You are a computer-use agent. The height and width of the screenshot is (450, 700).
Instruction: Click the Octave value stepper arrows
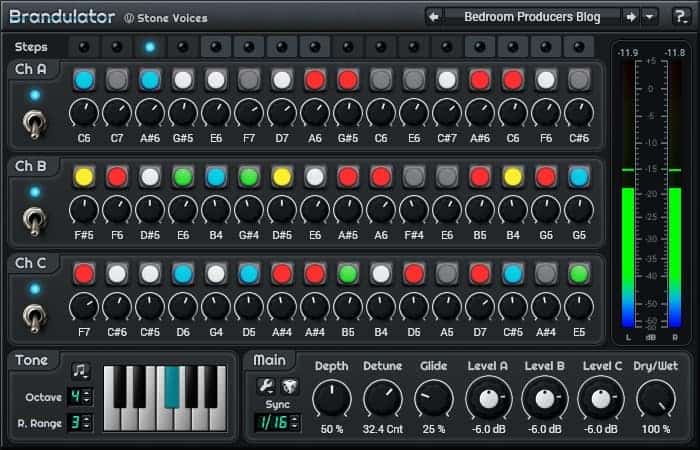click(x=87, y=396)
